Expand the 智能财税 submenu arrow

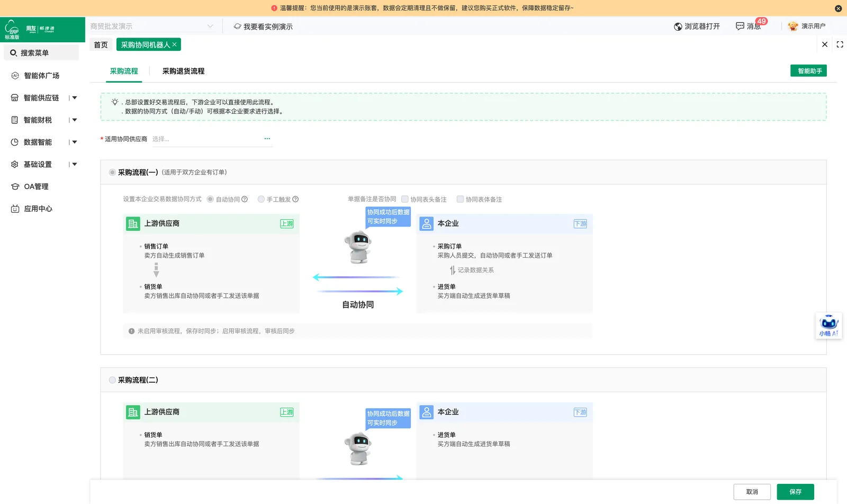pos(75,120)
